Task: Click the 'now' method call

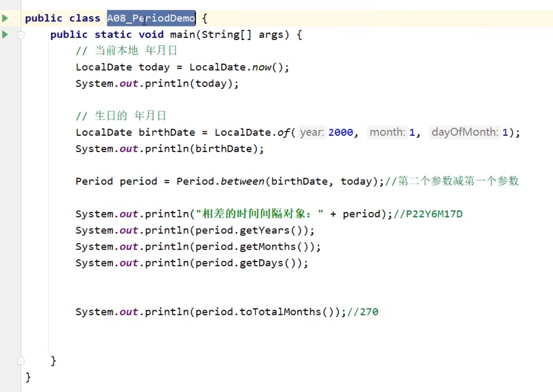Action: 262,67
